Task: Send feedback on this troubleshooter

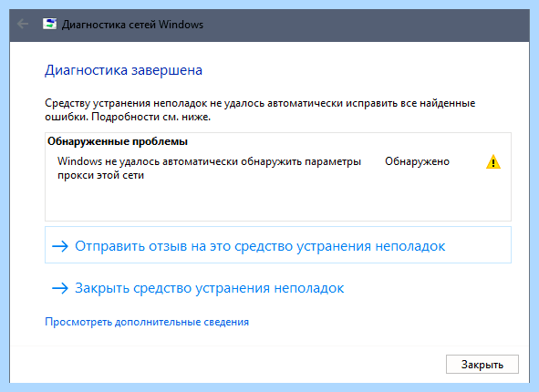Action: (x=278, y=245)
